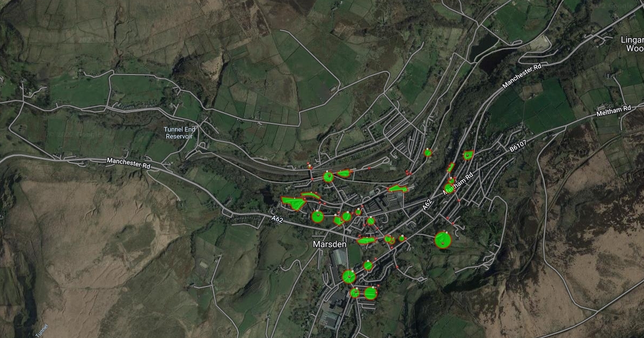Select the green circle overlapping the Meltham Rd label
The width and height of the screenshot is (644, 338).
[x=449, y=188]
